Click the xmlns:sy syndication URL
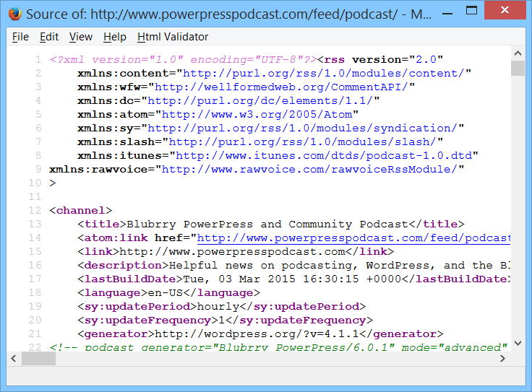Viewport: 532px width, 392px height. click(x=303, y=128)
